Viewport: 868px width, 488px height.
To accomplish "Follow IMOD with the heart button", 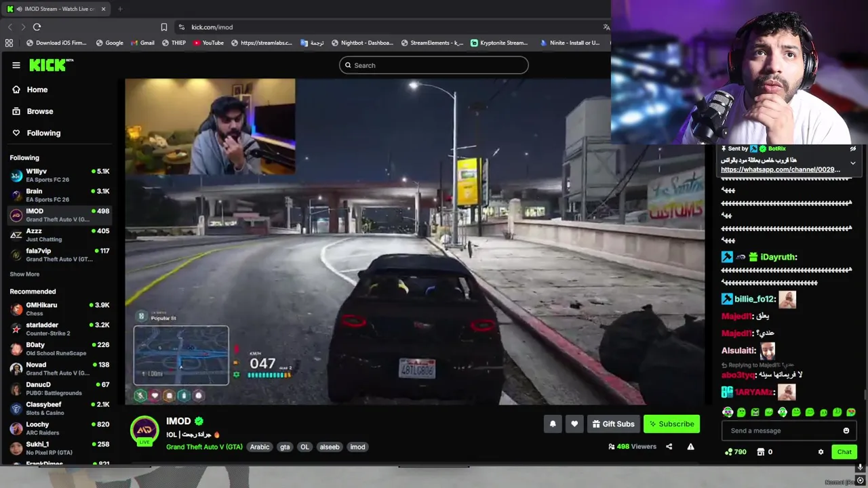I will pyautogui.click(x=574, y=424).
